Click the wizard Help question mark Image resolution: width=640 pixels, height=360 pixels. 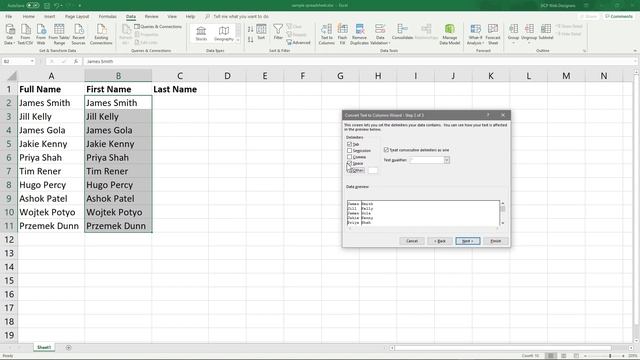tap(488, 115)
